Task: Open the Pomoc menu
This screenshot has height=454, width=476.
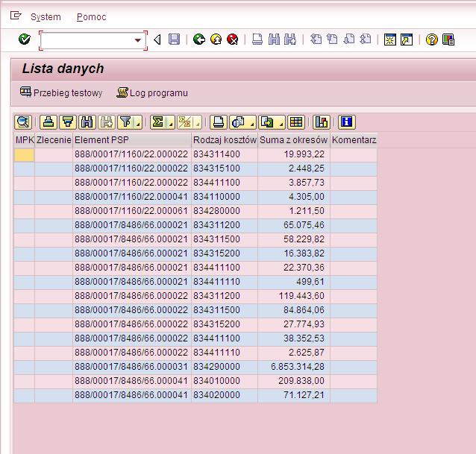Action: (x=91, y=17)
